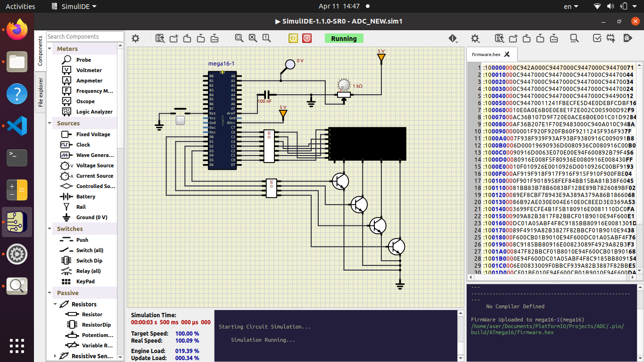Click the 1 kΩ potentiometer dial
This screenshot has width=644, height=362.
pyautogui.click(x=344, y=85)
